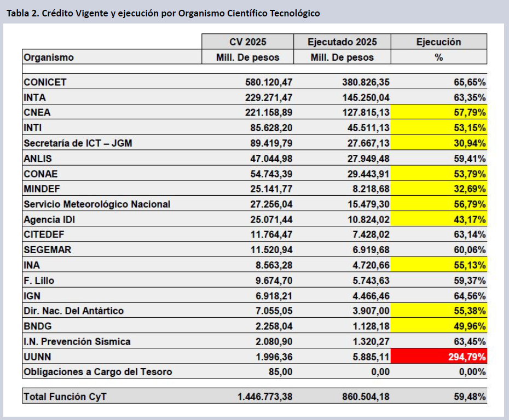Select the 'Obligaciones a Cargo del Tesoro' cell
The image size is (509, 420).
click(x=98, y=372)
